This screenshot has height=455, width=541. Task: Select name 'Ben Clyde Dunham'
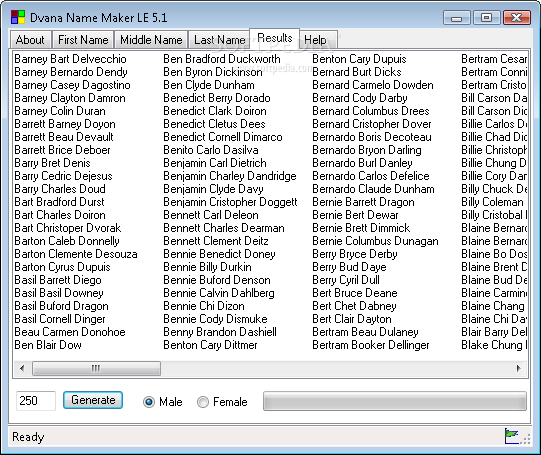(x=209, y=85)
